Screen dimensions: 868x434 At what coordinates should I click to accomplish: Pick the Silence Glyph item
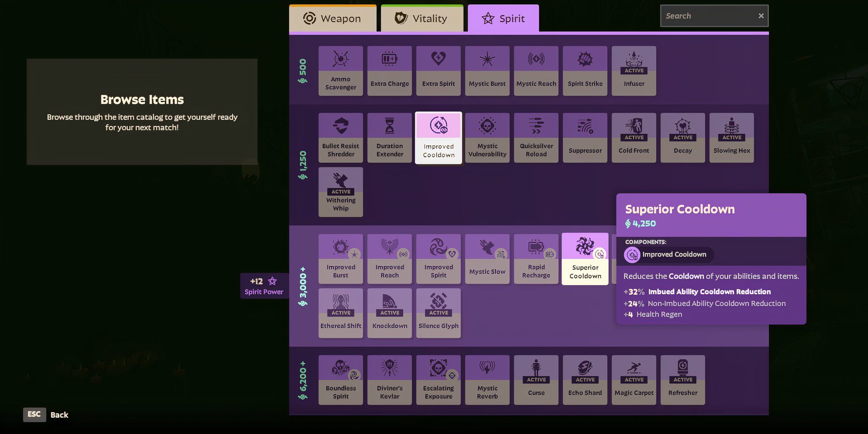(438, 313)
